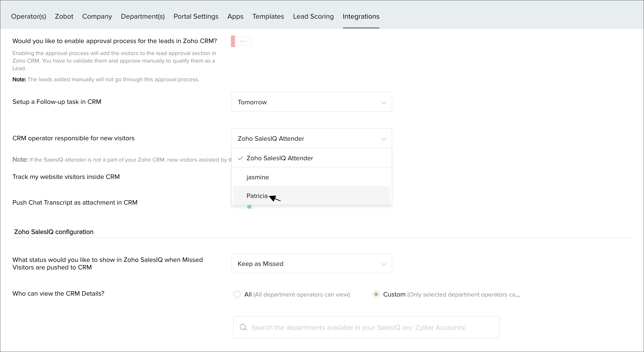Select jasmine from the operator list
This screenshot has height=352, width=644.
click(x=312, y=177)
